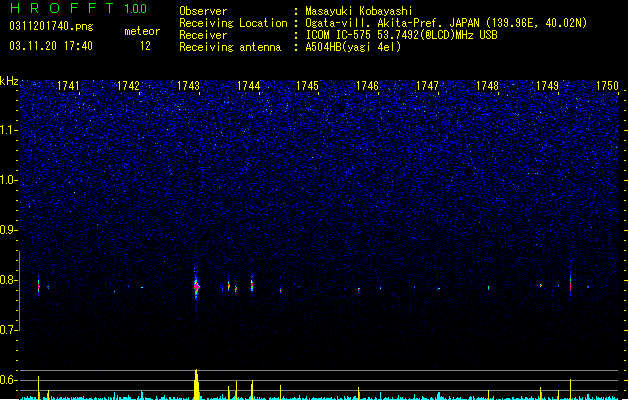Screen dimensions: 629x400
Task: Click the filename 0311201740.png text
Action: point(51,26)
